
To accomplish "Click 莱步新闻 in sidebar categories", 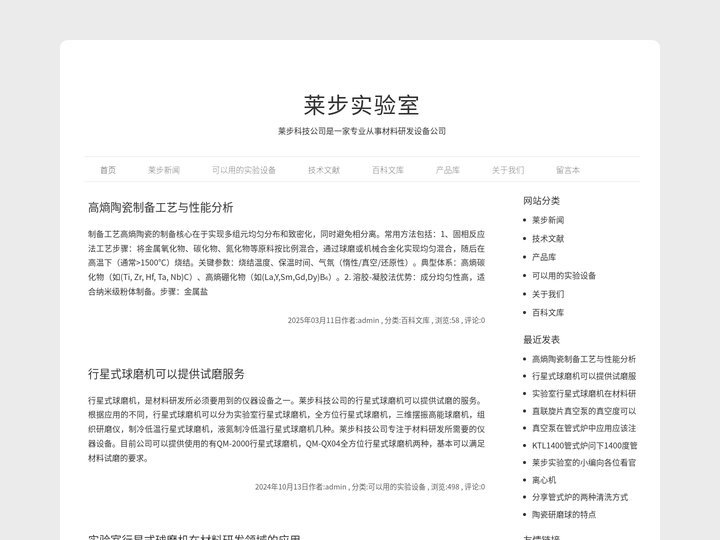I will pyautogui.click(x=548, y=220).
